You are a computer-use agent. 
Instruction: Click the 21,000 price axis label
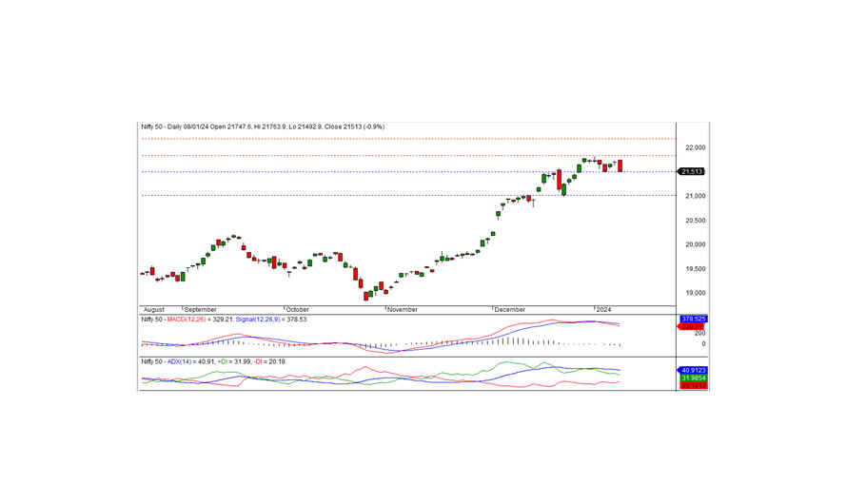point(692,196)
